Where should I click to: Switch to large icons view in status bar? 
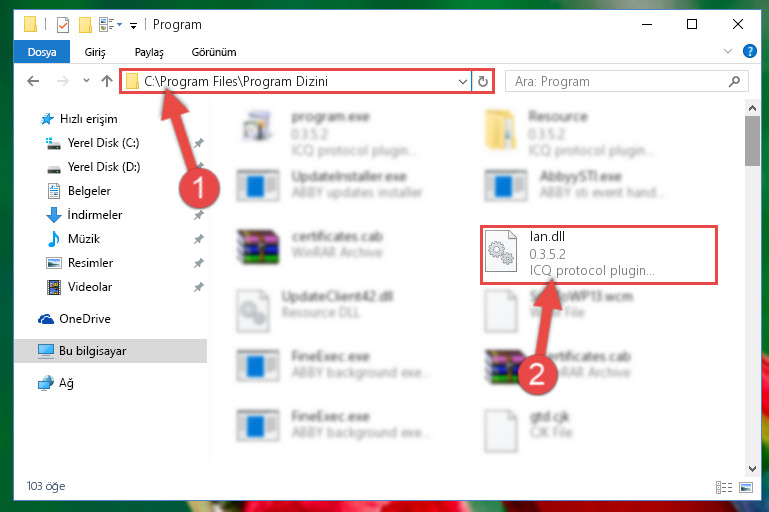tap(746, 487)
